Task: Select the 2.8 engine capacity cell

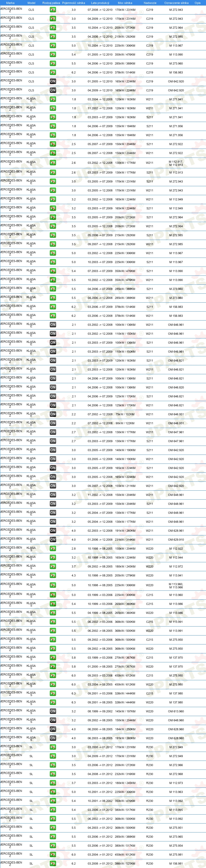Action: (x=73, y=549)
